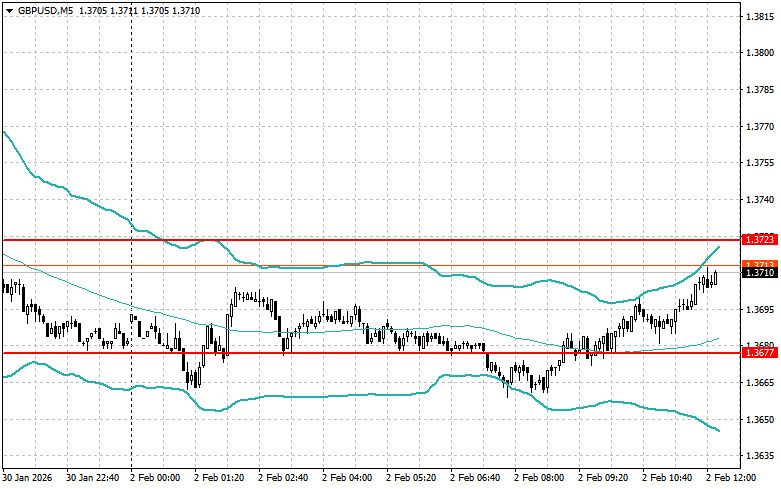This screenshot has width=781, height=489.
Task: Click the 2 Feb 05:20 time label
Action: (x=411, y=478)
